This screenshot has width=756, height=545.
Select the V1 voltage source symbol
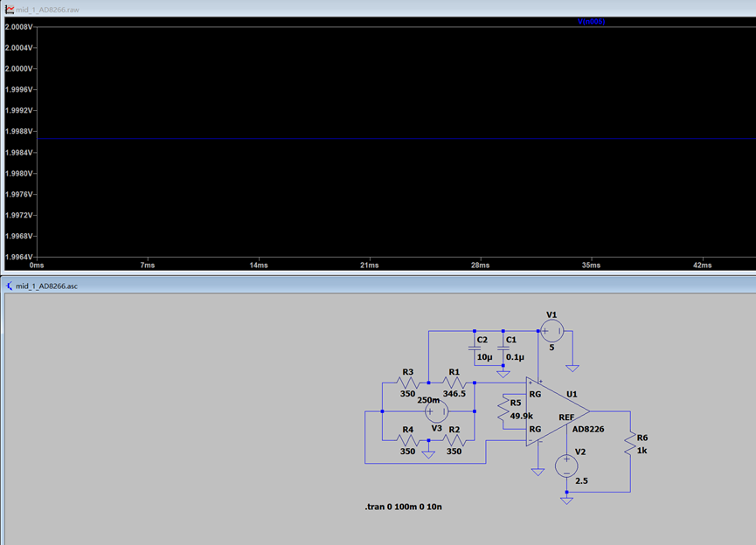(x=551, y=331)
